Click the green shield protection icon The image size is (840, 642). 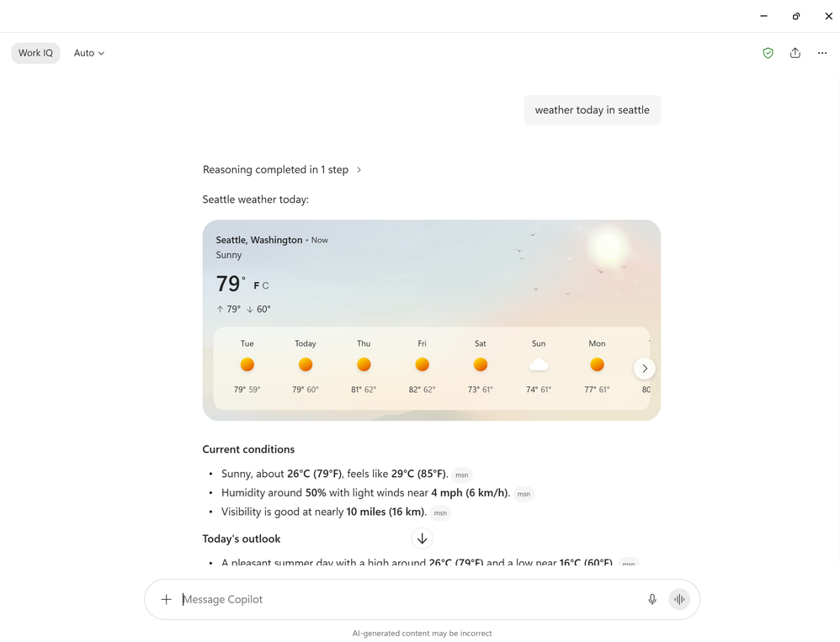[768, 53]
